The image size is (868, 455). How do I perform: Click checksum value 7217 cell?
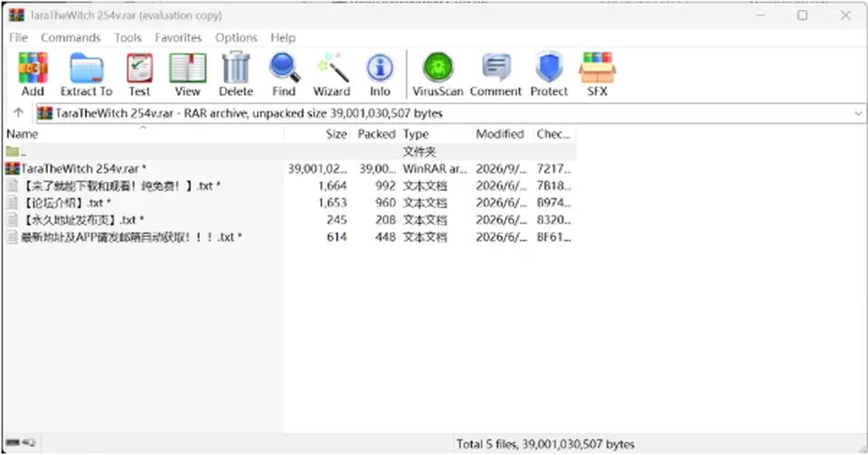[x=554, y=169]
